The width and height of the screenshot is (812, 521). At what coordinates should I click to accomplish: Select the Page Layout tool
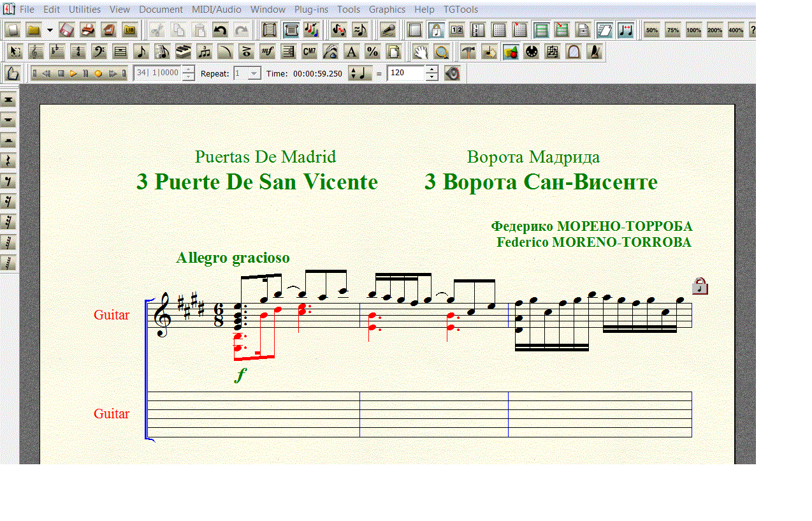(393, 51)
